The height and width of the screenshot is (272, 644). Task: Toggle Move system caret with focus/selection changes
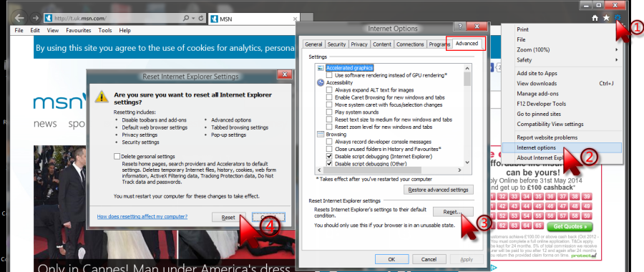click(x=329, y=105)
